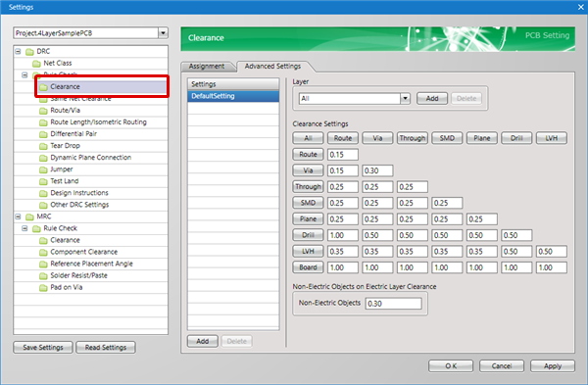Click the Via-to-Via clearance field 0.30
The width and height of the screenshot is (588, 385).
[x=377, y=170]
